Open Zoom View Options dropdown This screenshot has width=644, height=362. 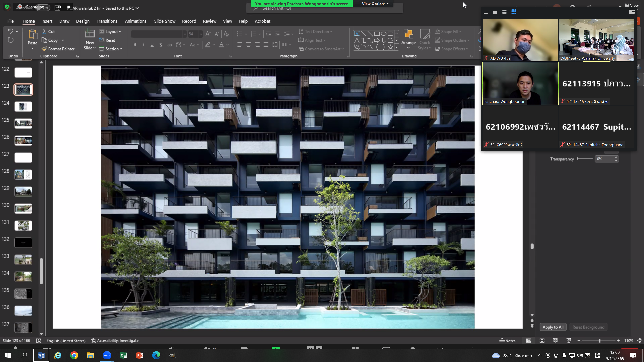[x=375, y=4]
